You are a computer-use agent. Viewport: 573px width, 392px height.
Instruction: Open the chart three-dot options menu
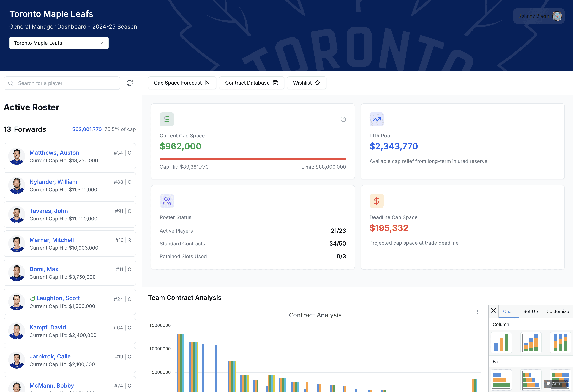click(x=477, y=312)
